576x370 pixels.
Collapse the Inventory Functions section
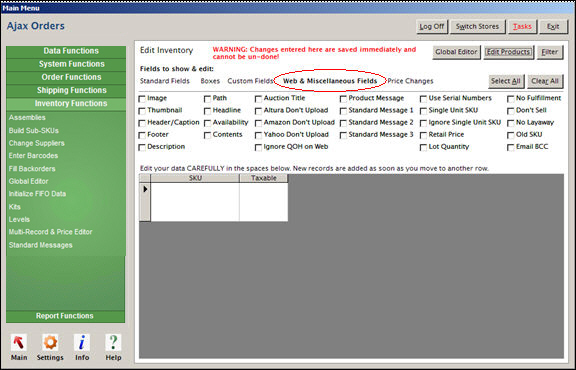coord(66,104)
